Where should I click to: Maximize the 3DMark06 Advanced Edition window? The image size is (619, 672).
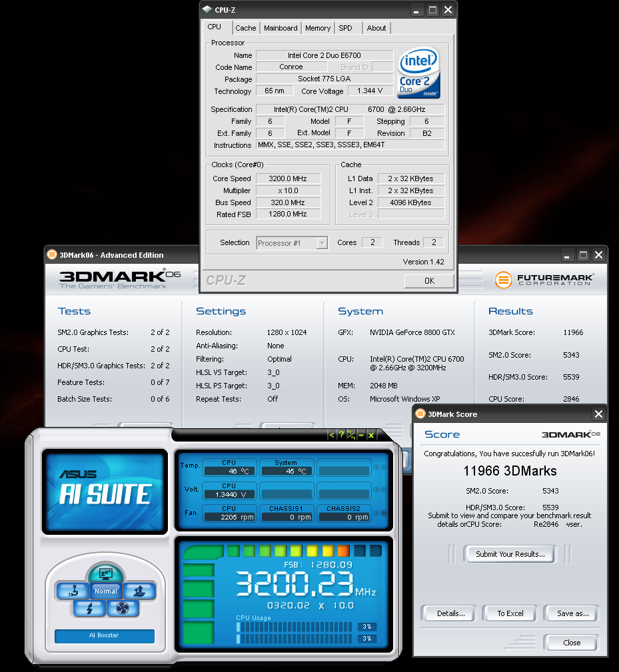(x=583, y=255)
